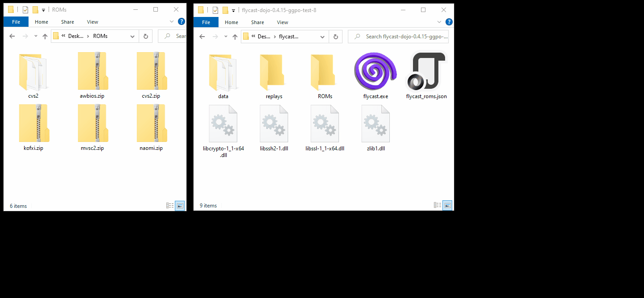Switch ROMs window to details view

coord(170,206)
